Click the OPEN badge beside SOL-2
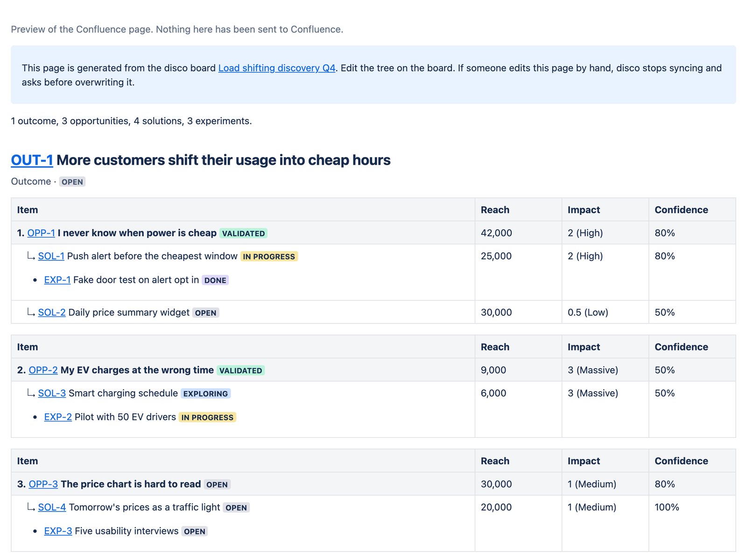 click(x=206, y=313)
